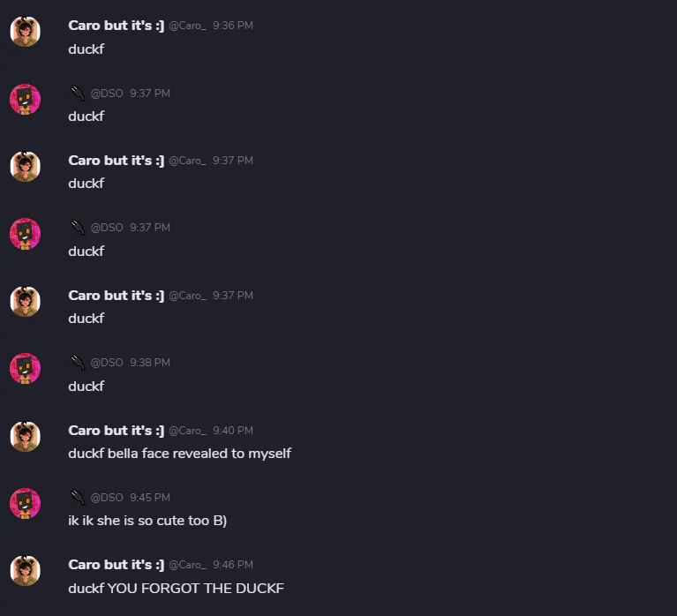677x616 pixels.
Task: Click the 9:46 PM timestamp
Action: (x=233, y=565)
